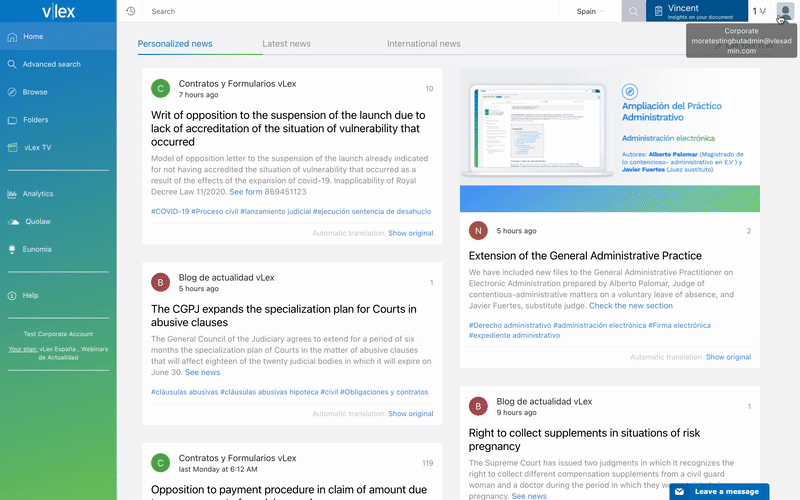Open Advanced search from sidebar
This screenshot has width=800, height=500.
pyautogui.click(x=58, y=64)
